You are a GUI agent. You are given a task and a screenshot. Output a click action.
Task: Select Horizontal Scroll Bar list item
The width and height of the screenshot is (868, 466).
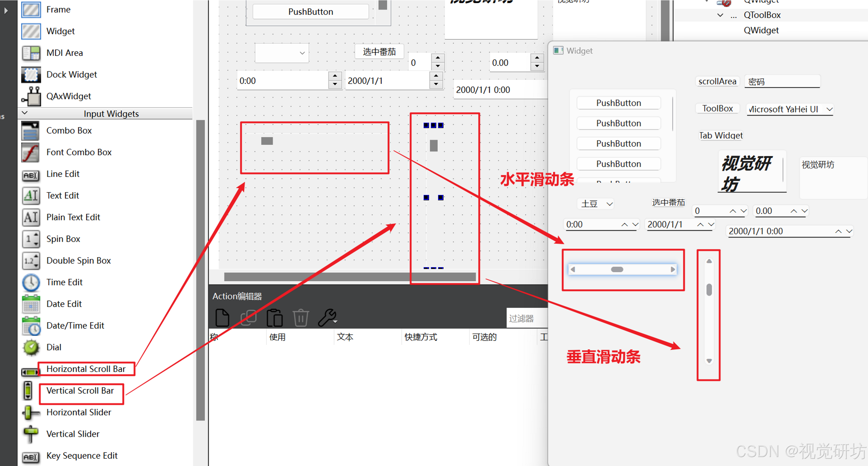86,369
